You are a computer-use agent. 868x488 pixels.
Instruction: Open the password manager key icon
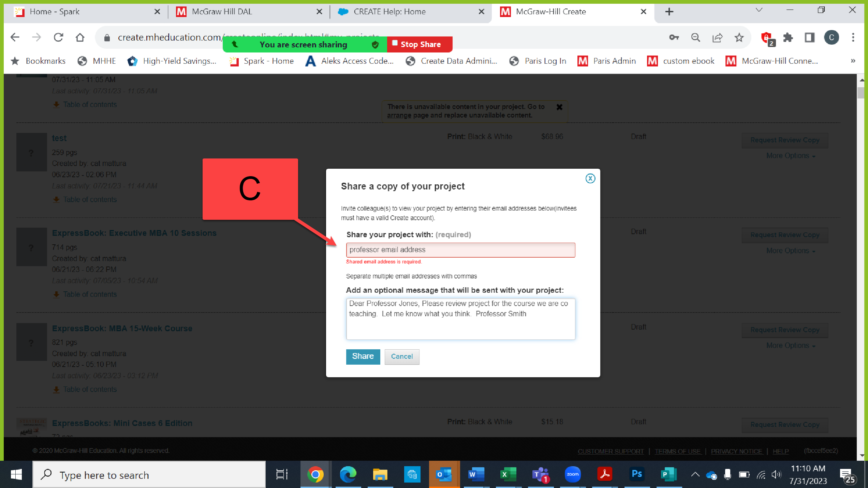(x=674, y=37)
